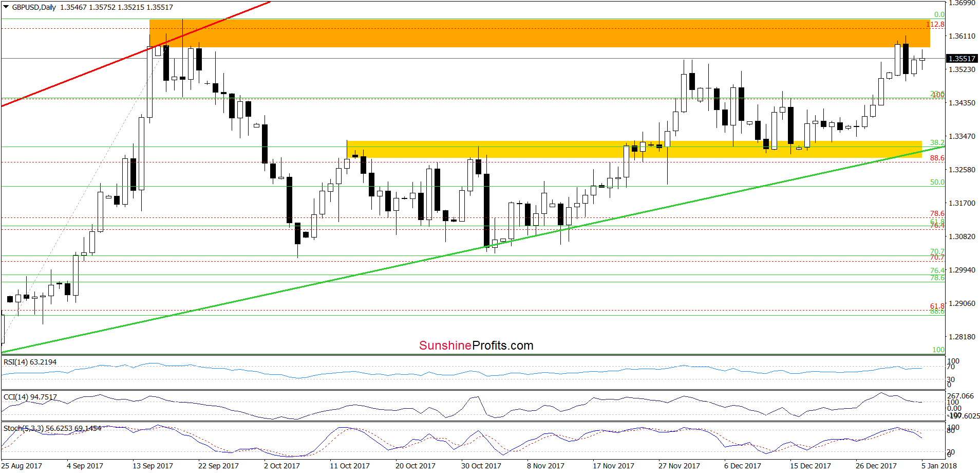980x473 pixels.
Task: Click the CCI(14) 94.7517 indicator label
Action: (30, 397)
